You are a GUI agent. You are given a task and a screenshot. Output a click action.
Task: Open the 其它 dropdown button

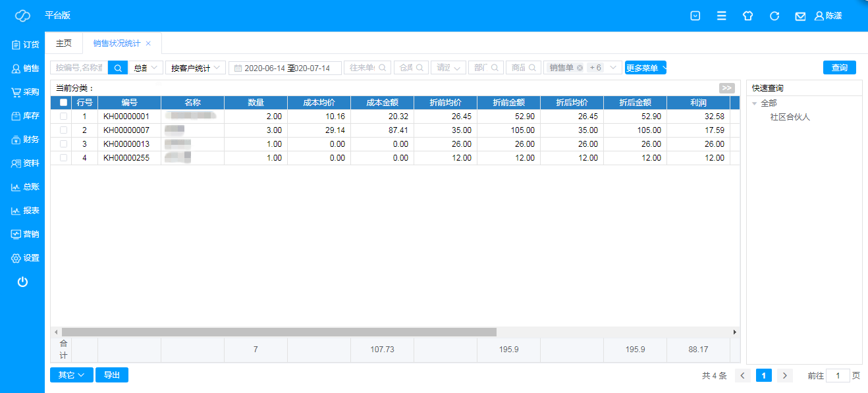pyautogui.click(x=71, y=375)
